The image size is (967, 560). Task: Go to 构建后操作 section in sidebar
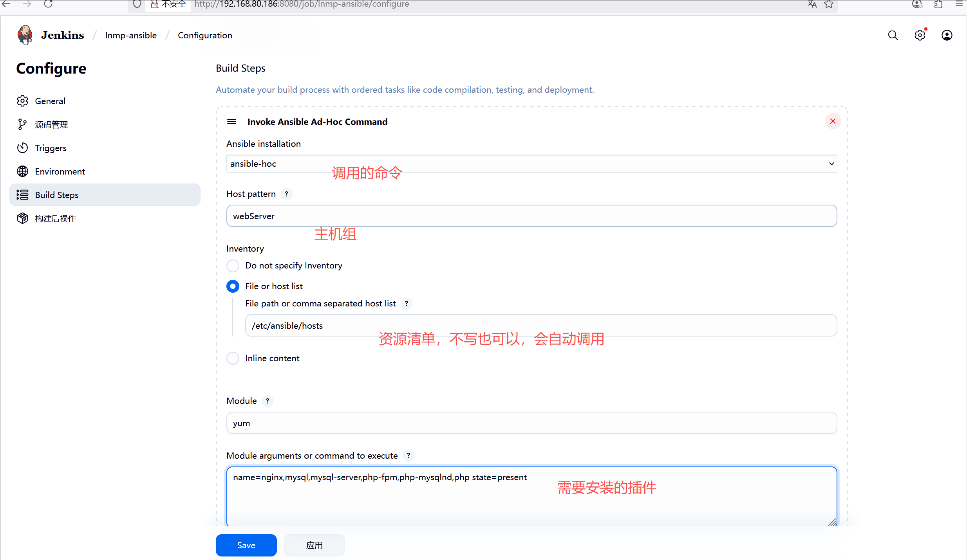pyautogui.click(x=105, y=218)
